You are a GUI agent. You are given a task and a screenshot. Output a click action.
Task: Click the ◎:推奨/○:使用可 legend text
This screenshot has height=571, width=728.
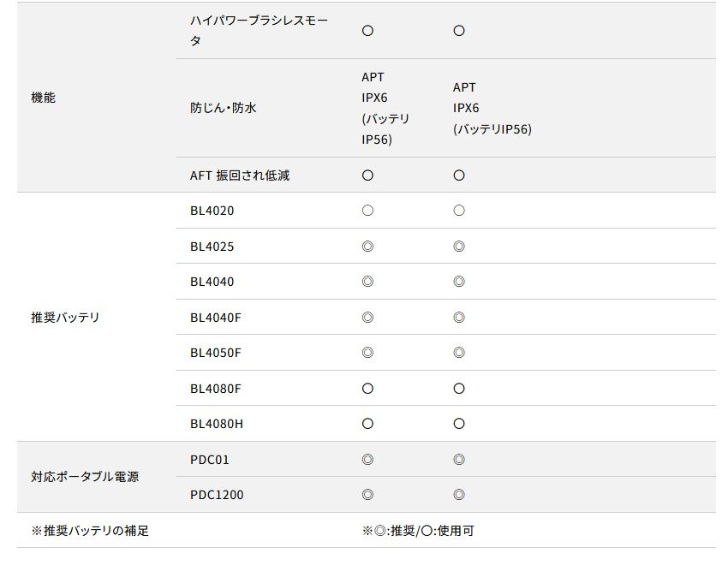(418, 531)
